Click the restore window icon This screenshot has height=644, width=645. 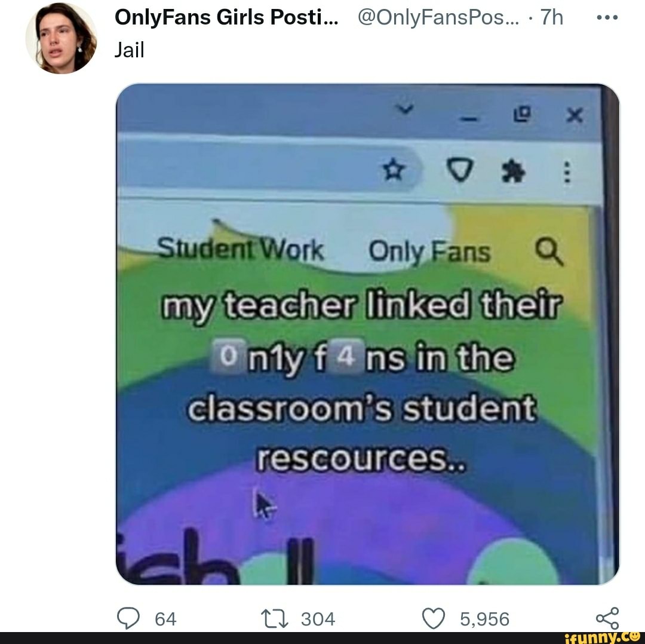521,114
